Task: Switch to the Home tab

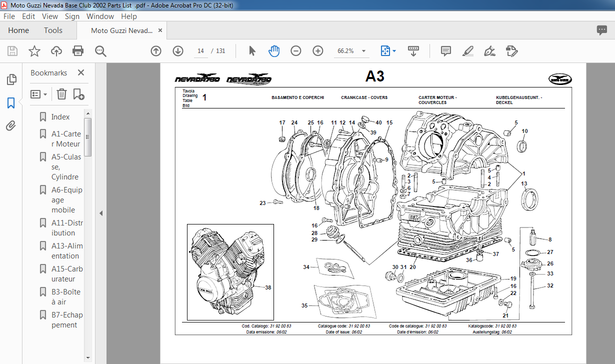Action: tap(18, 30)
